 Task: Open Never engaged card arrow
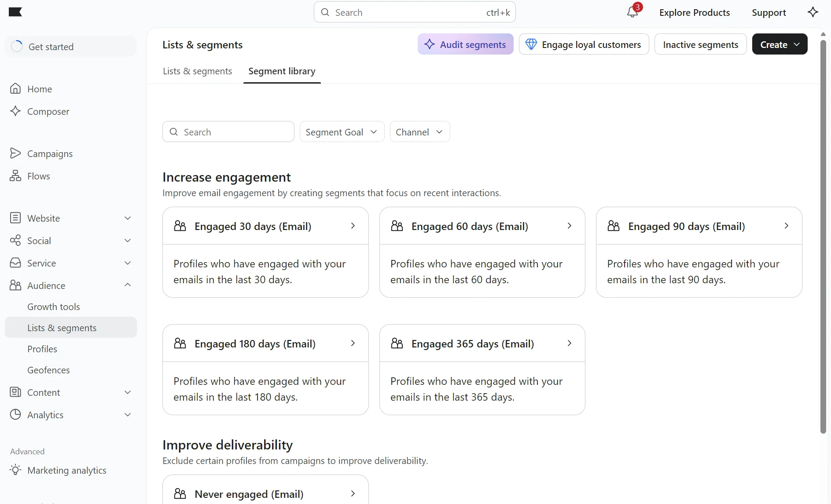coord(353,494)
